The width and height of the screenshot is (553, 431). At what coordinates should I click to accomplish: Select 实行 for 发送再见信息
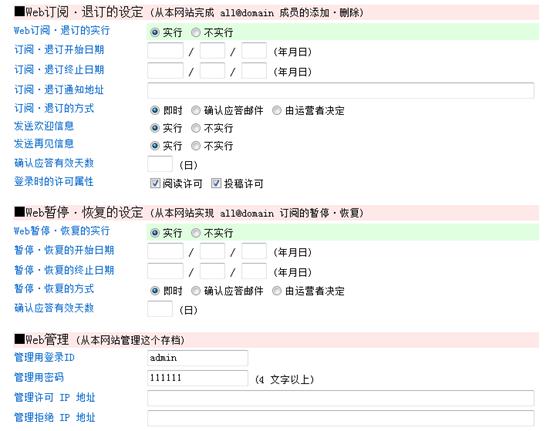click(155, 146)
